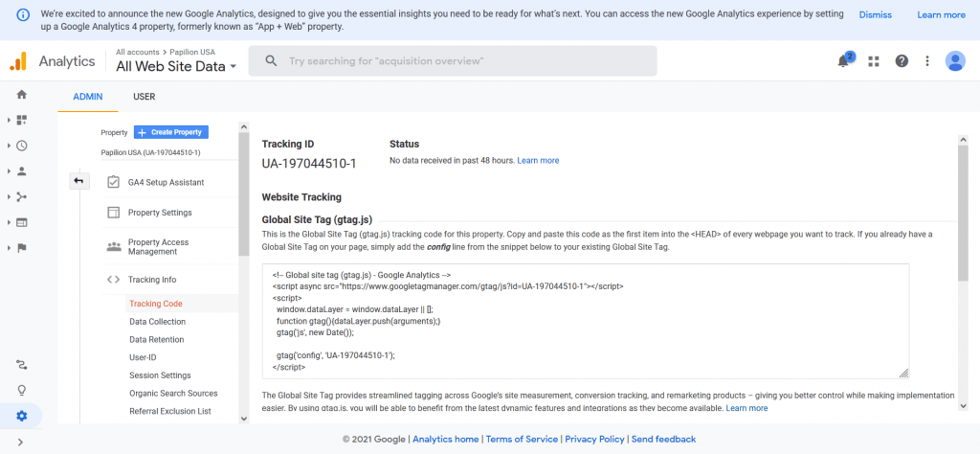Open the Customization dashboard icon
The image size is (980, 454).
[x=22, y=120]
